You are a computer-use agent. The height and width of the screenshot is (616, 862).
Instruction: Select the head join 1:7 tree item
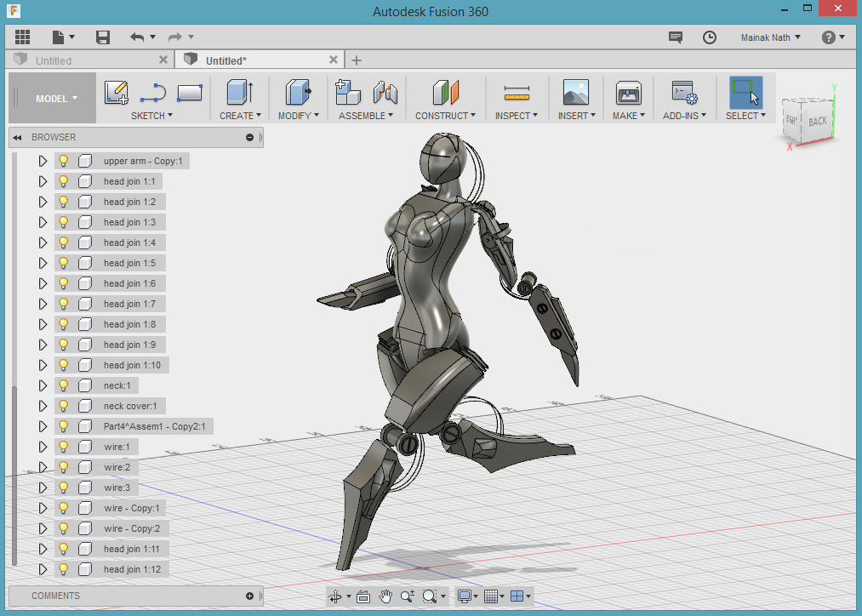pyautogui.click(x=129, y=304)
